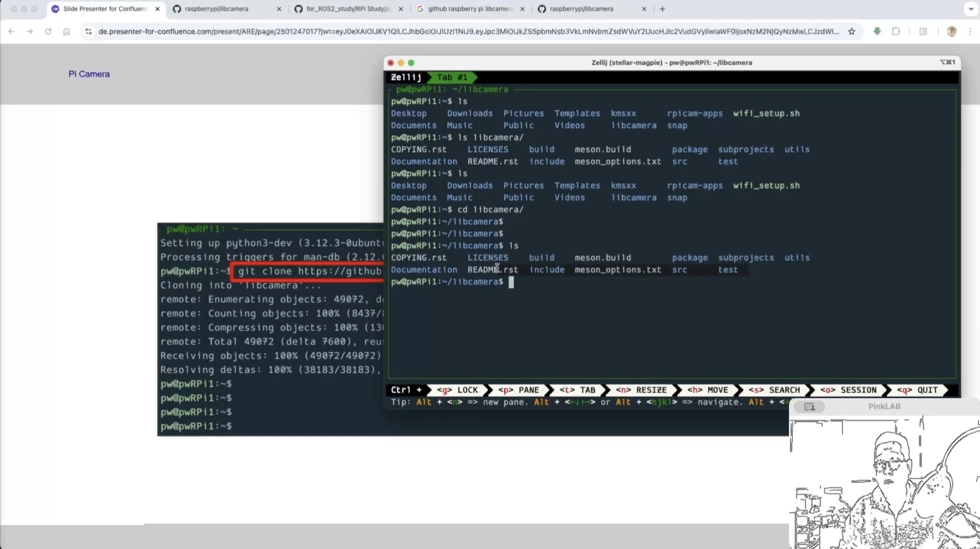Click the browser back arrow
This screenshot has width=980, height=549.
coord(11,32)
